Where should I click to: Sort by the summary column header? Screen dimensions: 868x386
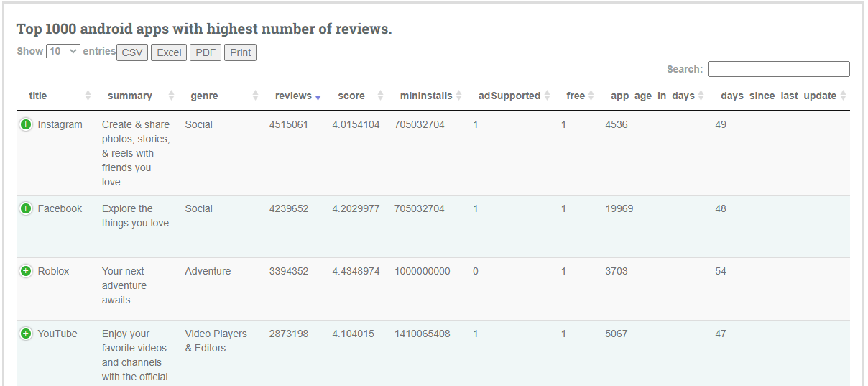tap(137, 96)
